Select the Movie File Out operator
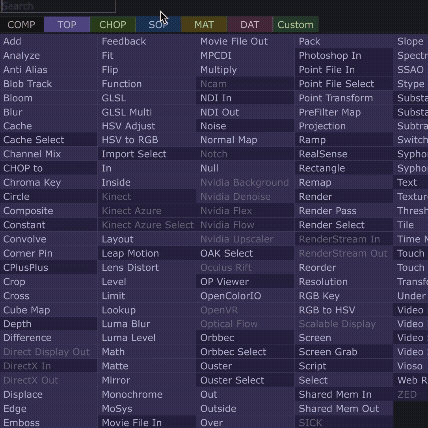This screenshot has width=428, height=428. pyautogui.click(x=245, y=41)
